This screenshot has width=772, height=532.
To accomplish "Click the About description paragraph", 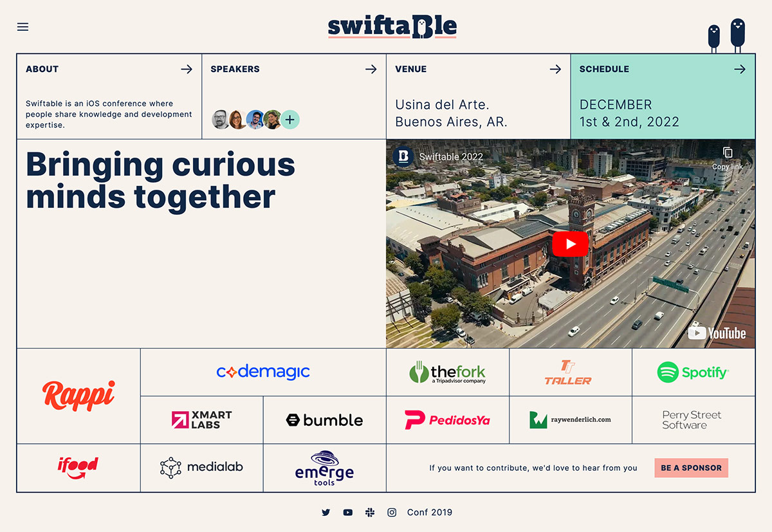I will (x=109, y=114).
